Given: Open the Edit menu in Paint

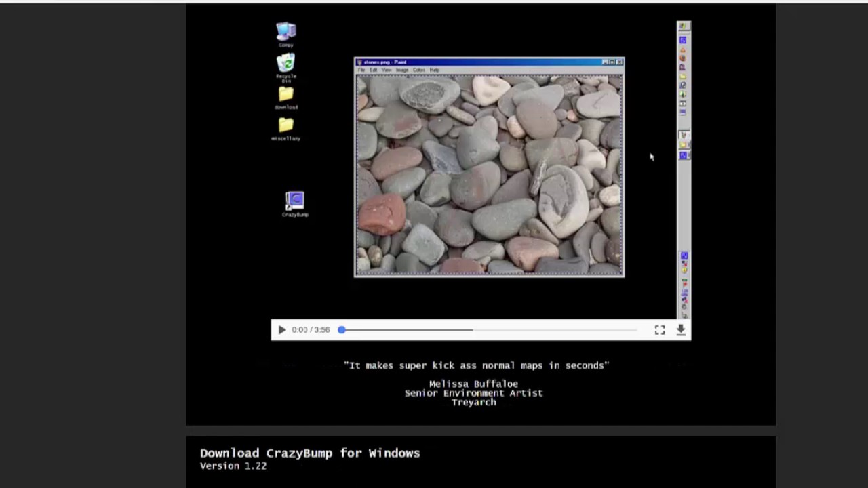Looking at the screenshot, I should [x=373, y=70].
